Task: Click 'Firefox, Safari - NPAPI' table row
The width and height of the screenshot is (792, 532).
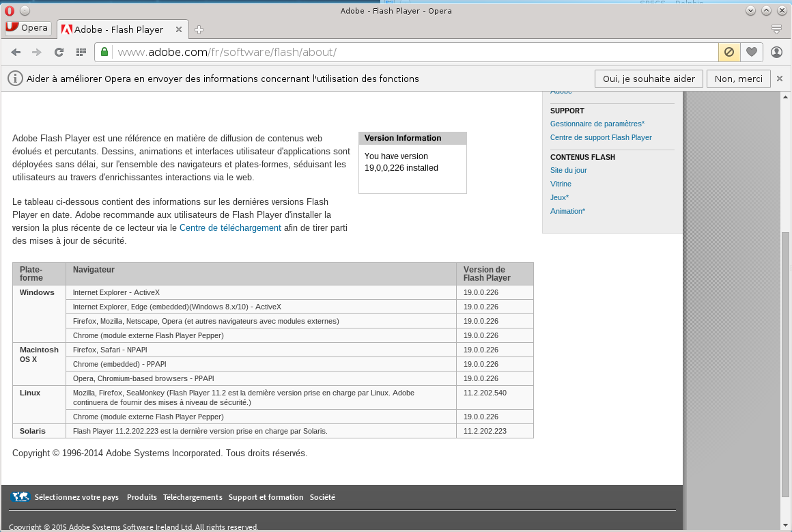Action: pyautogui.click(x=261, y=350)
